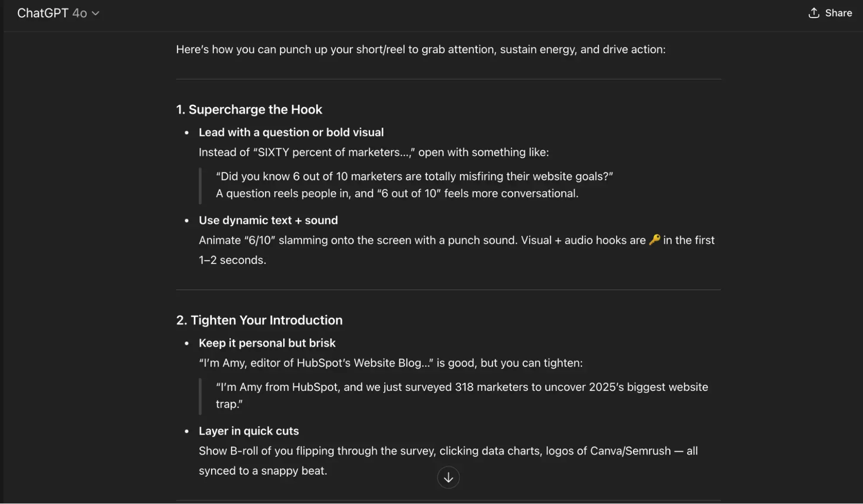Viewport: 863px width, 504px height.
Task: Click the line "I'm Amy, editor of HubSpot's Website Blog"
Action: [390, 363]
